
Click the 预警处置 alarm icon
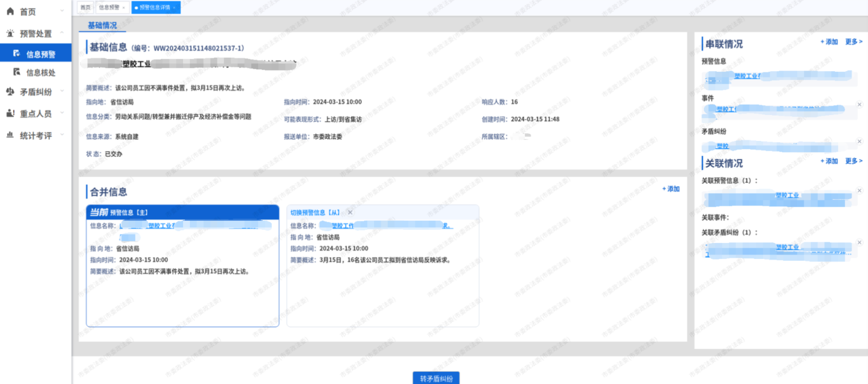pyautogui.click(x=10, y=34)
